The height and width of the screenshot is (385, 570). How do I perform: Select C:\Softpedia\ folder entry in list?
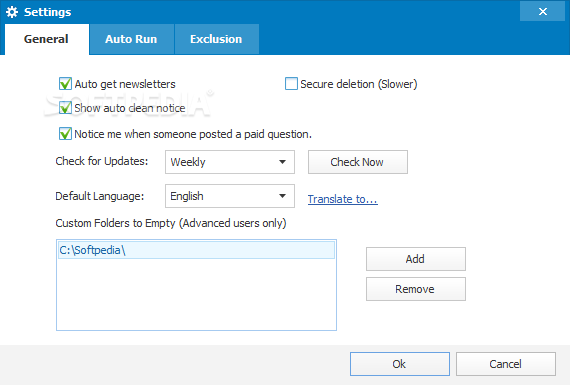(196, 250)
